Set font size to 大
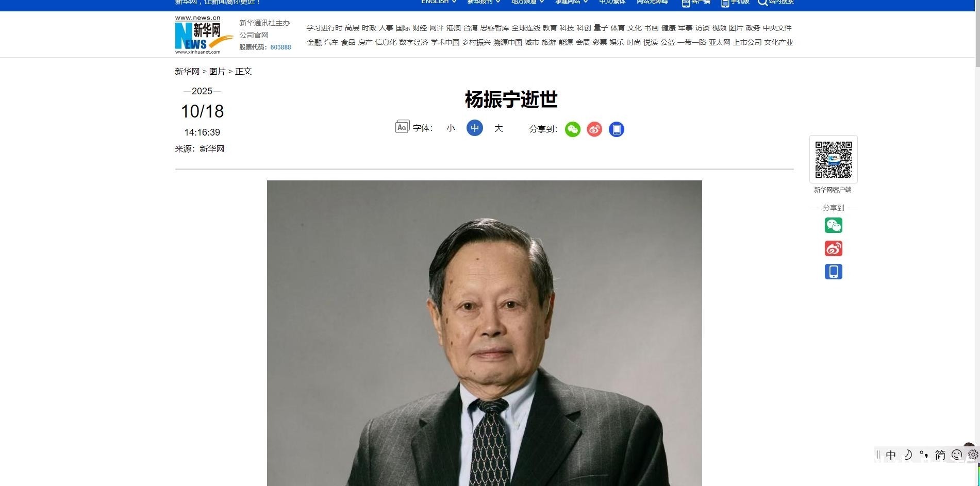The width and height of the screenshot is (980, 486). [x=499, y=128]
